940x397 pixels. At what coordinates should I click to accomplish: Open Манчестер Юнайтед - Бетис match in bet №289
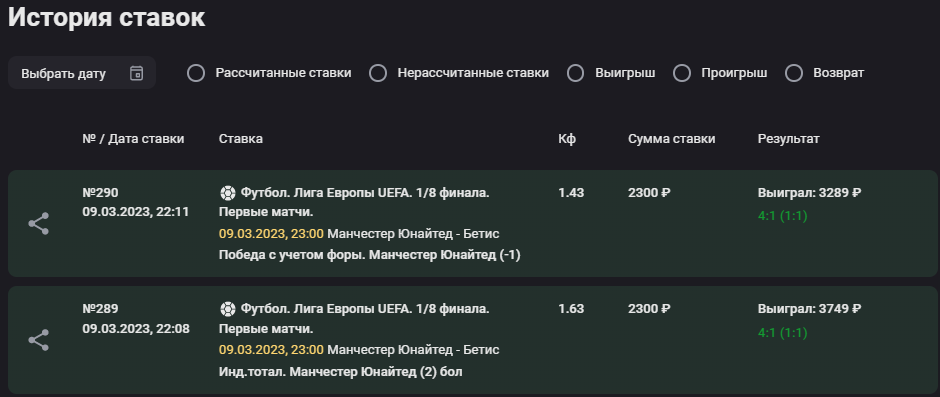414,350
